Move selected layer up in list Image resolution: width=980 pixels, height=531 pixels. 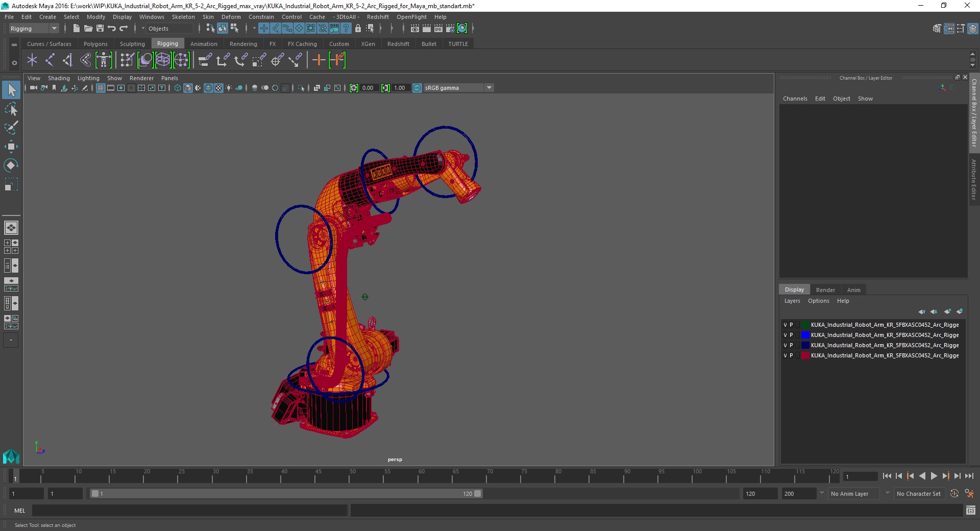coord(922,311)
